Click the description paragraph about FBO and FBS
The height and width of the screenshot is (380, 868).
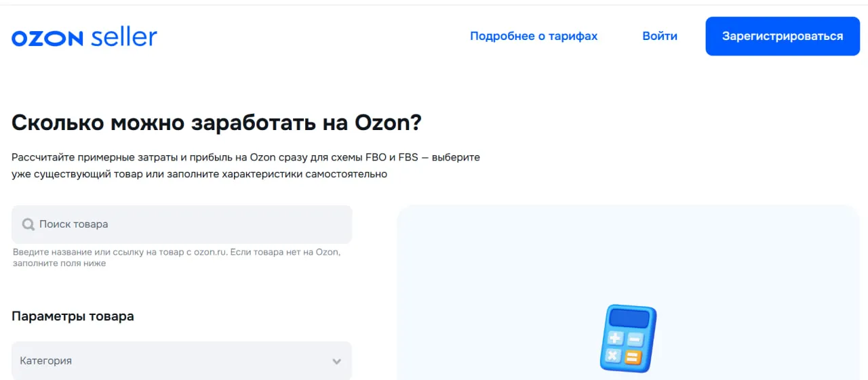[x=245, y=165]
